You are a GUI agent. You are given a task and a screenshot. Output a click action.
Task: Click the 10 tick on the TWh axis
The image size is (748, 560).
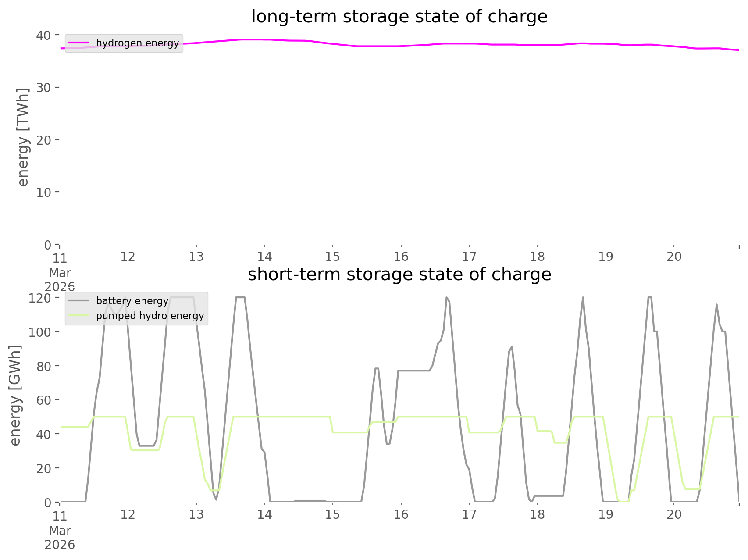[x=43, y=193]
